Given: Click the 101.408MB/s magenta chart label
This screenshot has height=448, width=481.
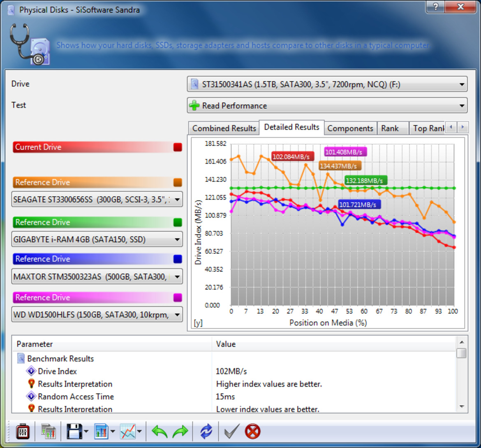Looking at the screenshot, I should [x=345, y=152].
